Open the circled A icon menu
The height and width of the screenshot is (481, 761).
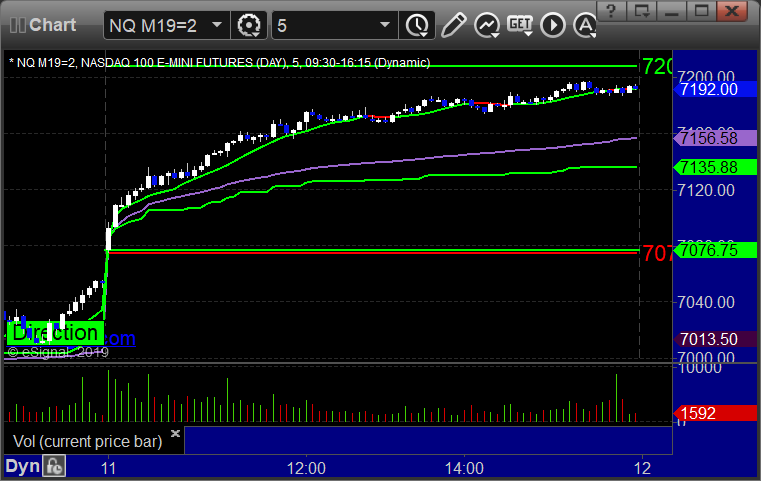585,25
